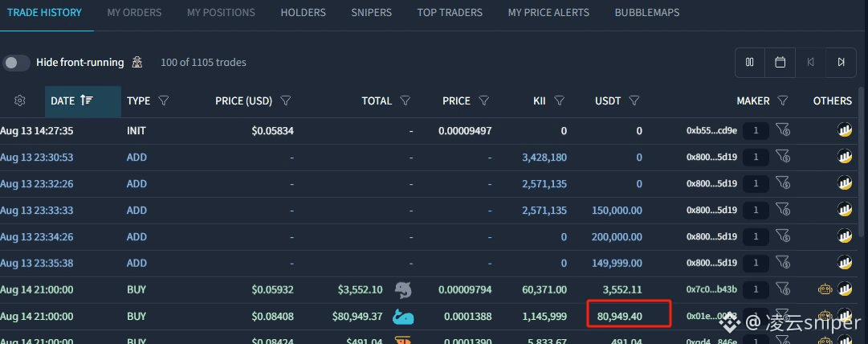Open the TOTAL column filter
Screen dimensions: 868x344
[x=405, y=100]
